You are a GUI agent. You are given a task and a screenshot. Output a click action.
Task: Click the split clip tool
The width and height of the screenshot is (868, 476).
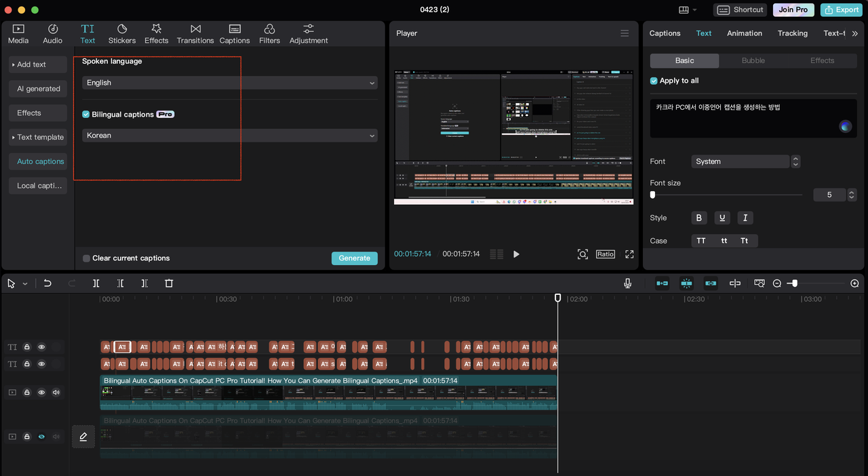click(96, 283)
